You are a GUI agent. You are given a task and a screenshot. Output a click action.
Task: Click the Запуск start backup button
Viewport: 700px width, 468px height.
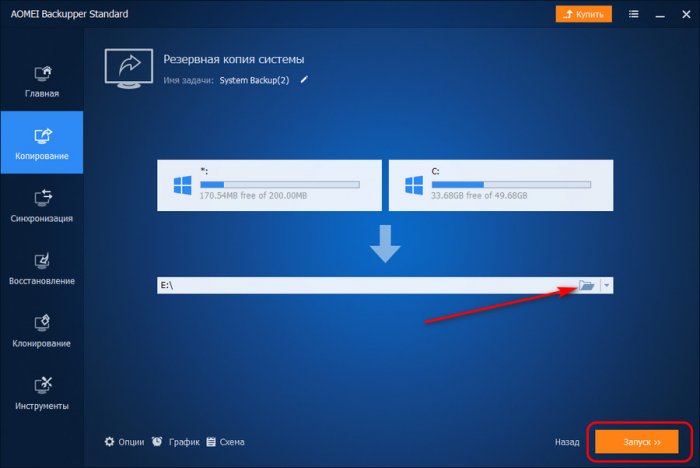click(x=637, y=442)
